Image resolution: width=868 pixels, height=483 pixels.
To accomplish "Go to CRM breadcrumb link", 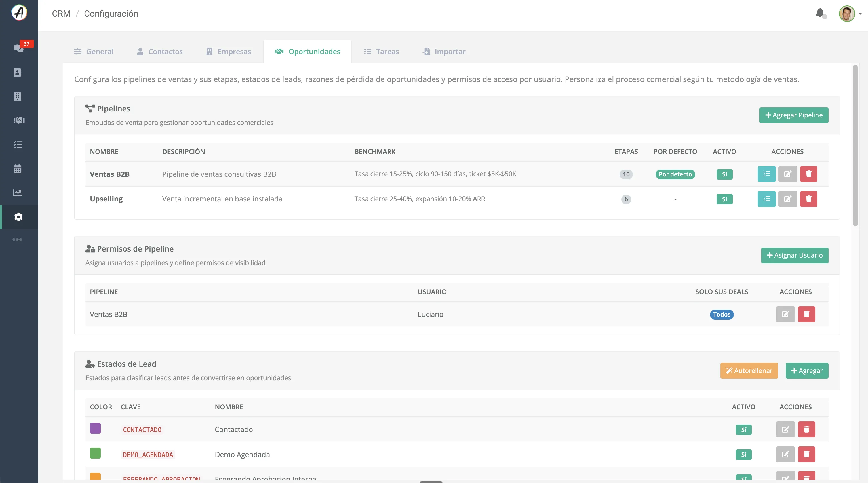I will coord(61,14).
